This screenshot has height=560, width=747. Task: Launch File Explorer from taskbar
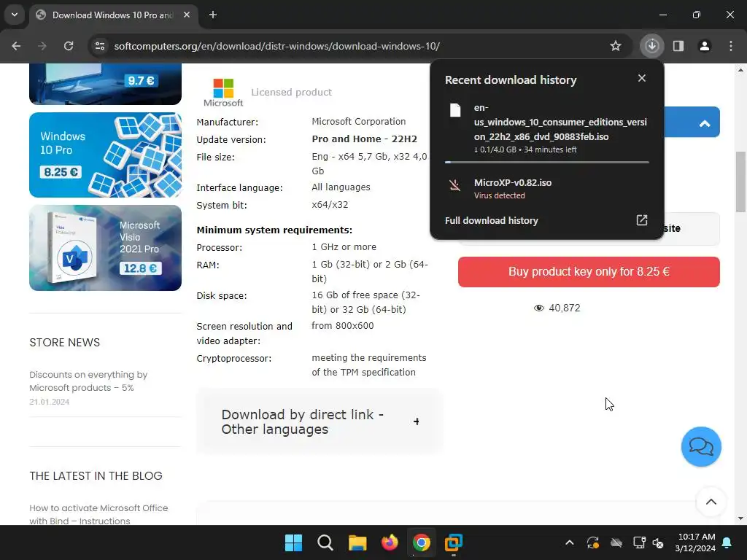(357, 542)
